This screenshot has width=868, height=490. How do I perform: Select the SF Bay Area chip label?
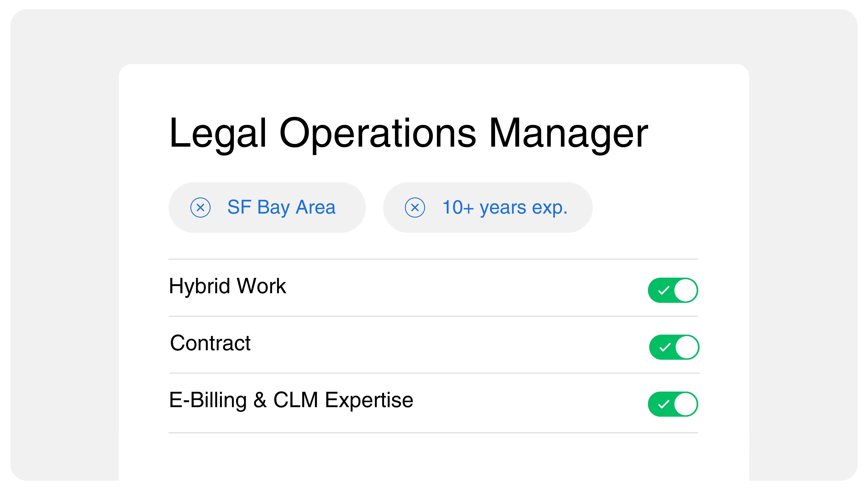point(281,207)
